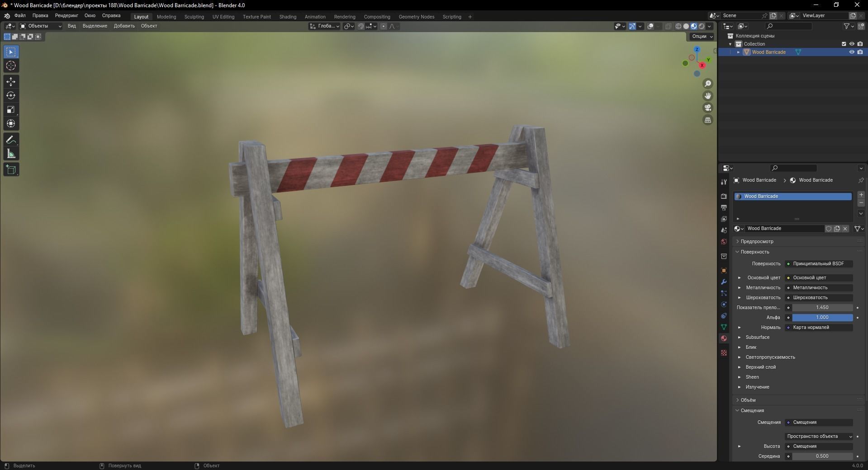This screenshot has height=470, width=868.
Task: Open the Рендеринг menu
Action: (66, 16)
